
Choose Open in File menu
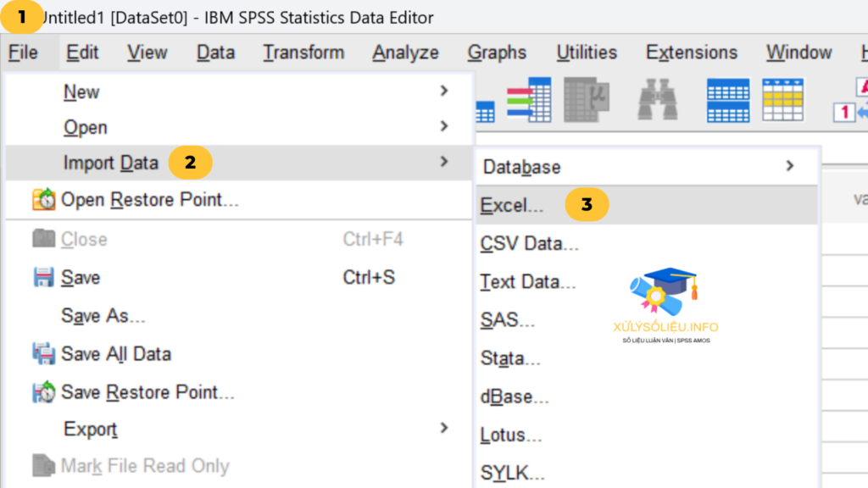(238, 127)
